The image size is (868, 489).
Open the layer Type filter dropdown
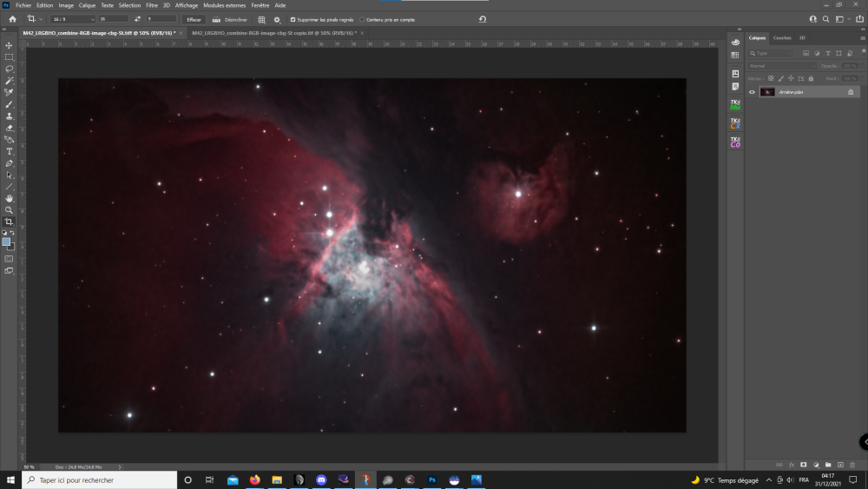coord(771,53)
